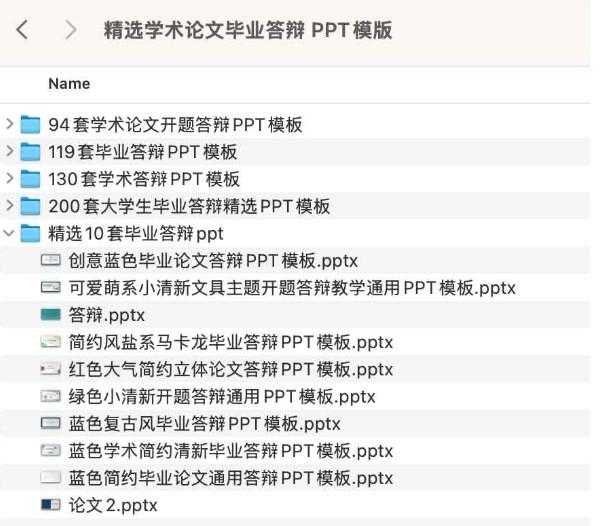Click the 94套学术论文开题答辩 folder icon
This screenshot has height=526, width=604.
(31, 125)
